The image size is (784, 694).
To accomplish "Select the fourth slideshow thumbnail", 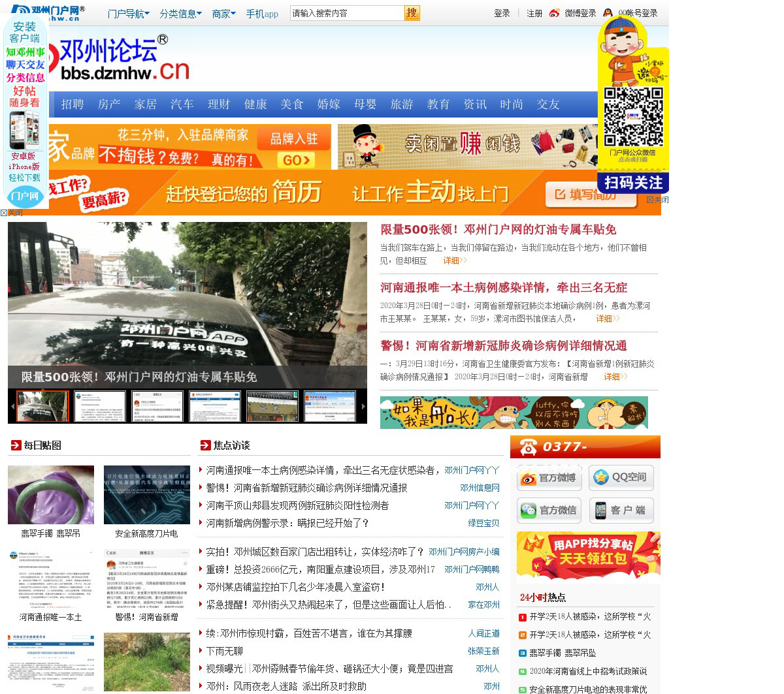I will pos(215,406).
